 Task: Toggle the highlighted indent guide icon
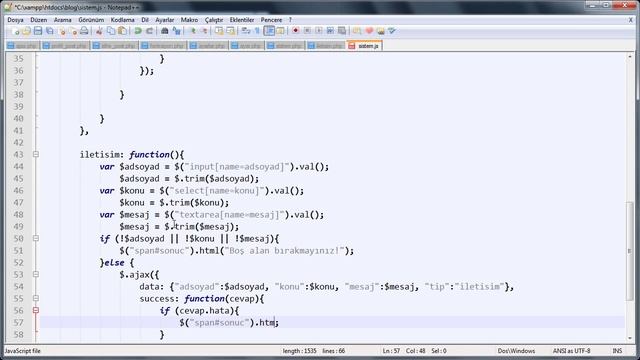coord(269,31)
